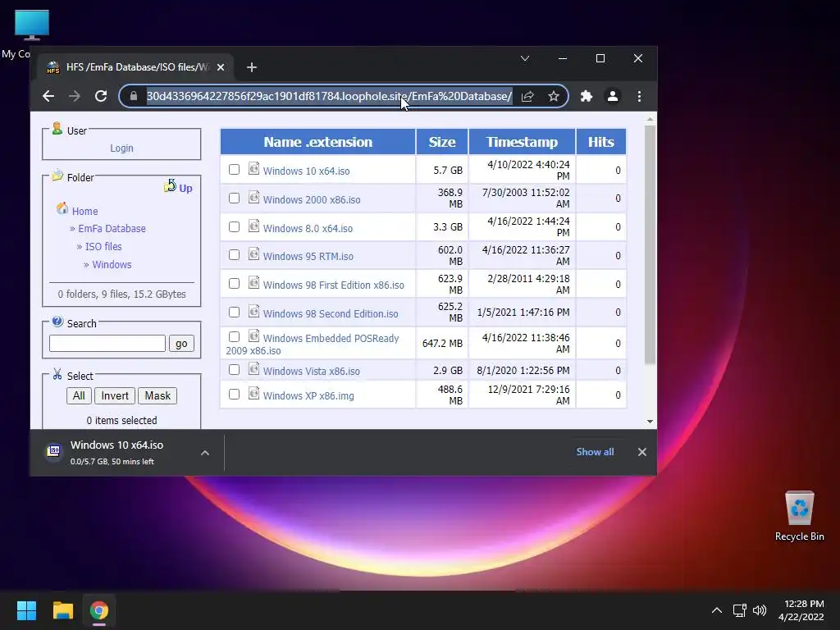Open Chrome three-dot menu
Screen dimensions: 840x630
click(639, 97)
